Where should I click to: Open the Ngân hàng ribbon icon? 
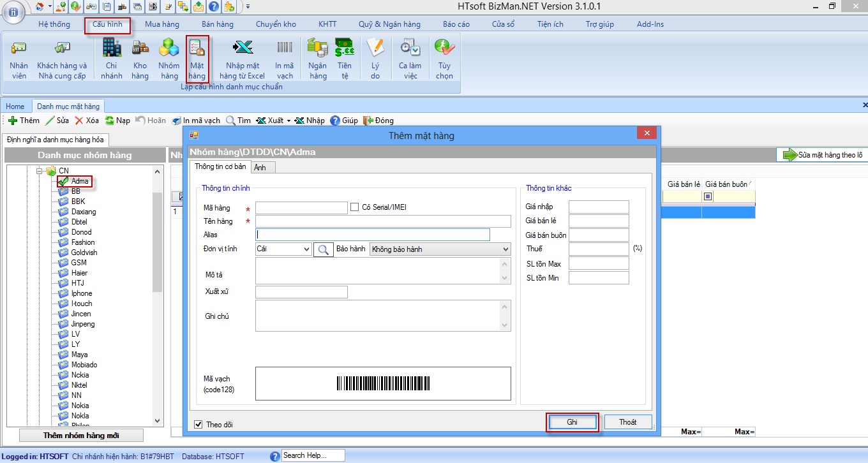click(x=317, y=59)
